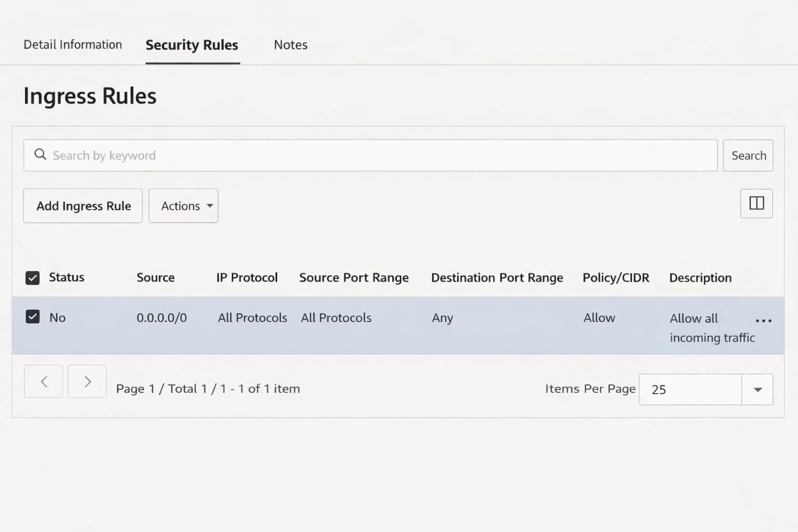
Task: Switch to the Detail Information tab
Action: click(x=72, y=45)
